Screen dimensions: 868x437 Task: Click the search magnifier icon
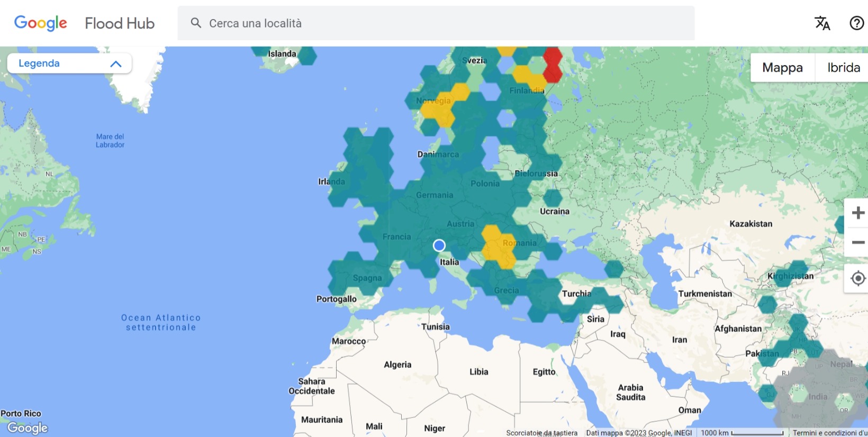pyautogui.click(x=196, y=23)
